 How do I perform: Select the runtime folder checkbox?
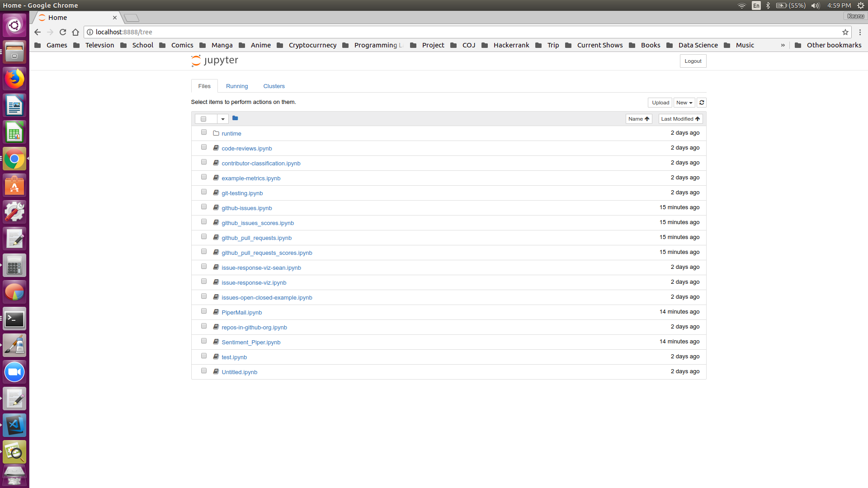click(x=204, y=132)
